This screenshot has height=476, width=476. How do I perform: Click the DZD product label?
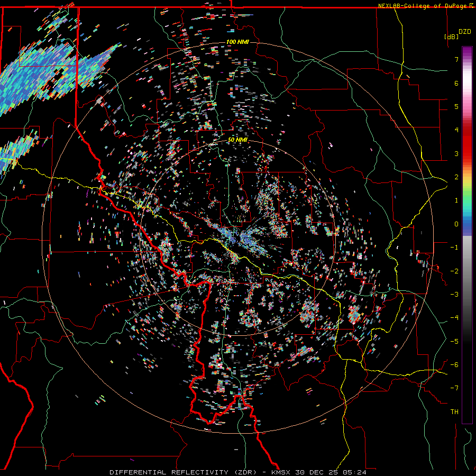pyautogui.click(x=464, y=32)
